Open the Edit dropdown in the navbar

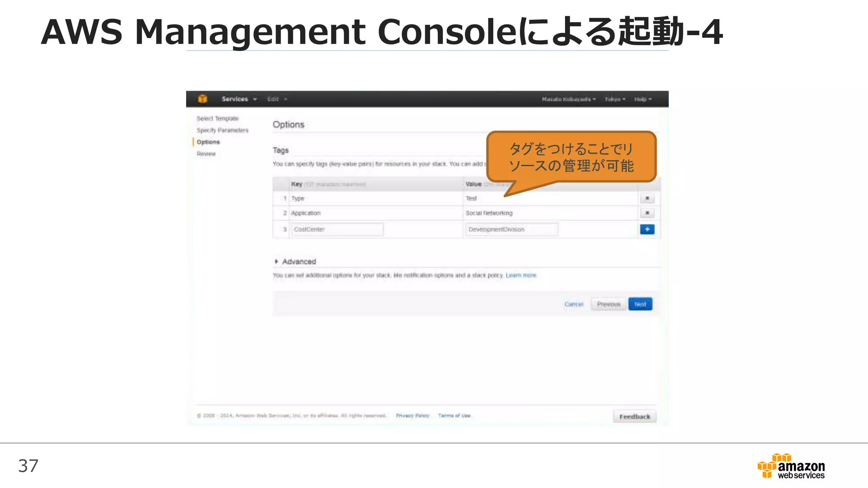(x=277, y=99)
